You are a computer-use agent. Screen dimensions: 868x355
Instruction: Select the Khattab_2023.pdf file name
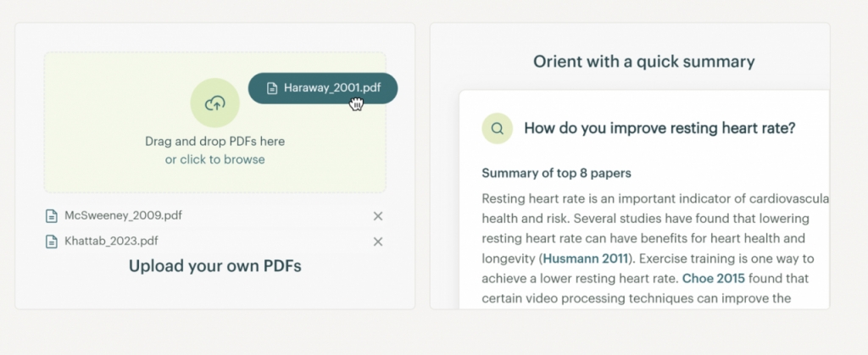[x=111, y=241]
